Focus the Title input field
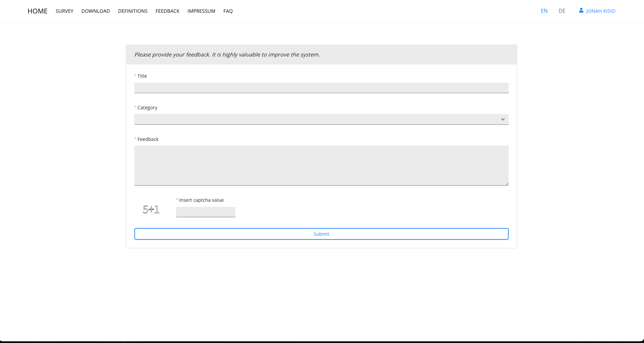Image resolution: width=644 pixels, height=343 pixels. 321,88
